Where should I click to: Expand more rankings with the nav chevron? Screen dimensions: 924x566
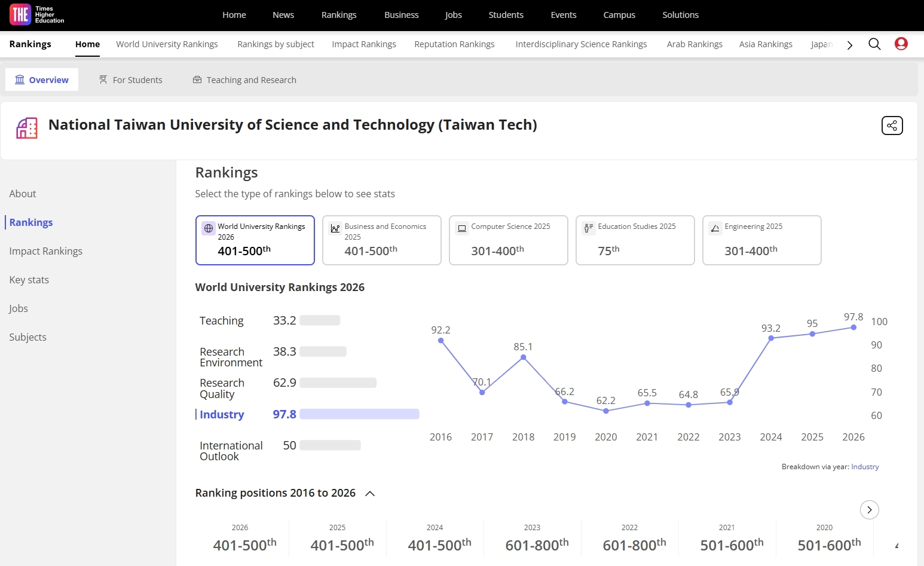tap(849, 44)
